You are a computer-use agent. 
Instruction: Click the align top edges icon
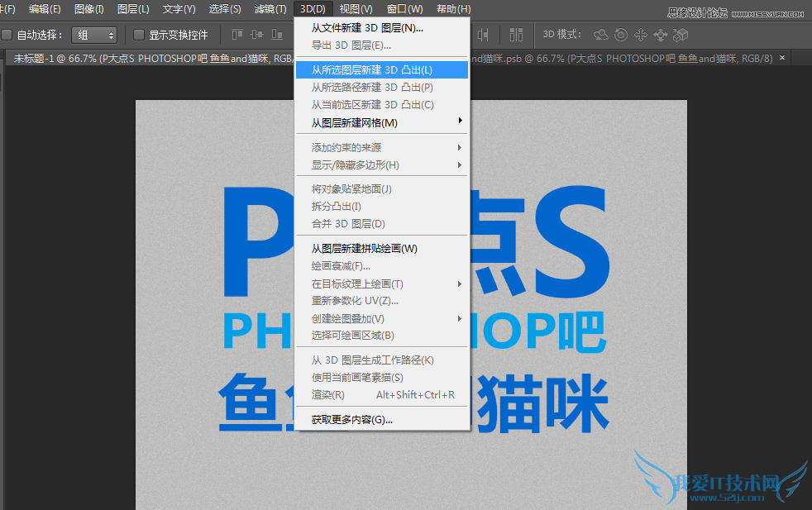click(x=237, y=35)
